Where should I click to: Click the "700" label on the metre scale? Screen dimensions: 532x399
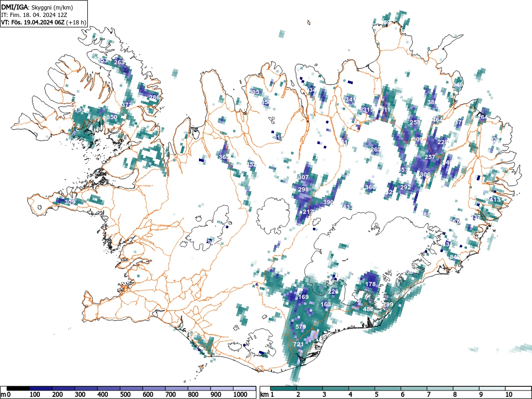(x=170, y=395)
